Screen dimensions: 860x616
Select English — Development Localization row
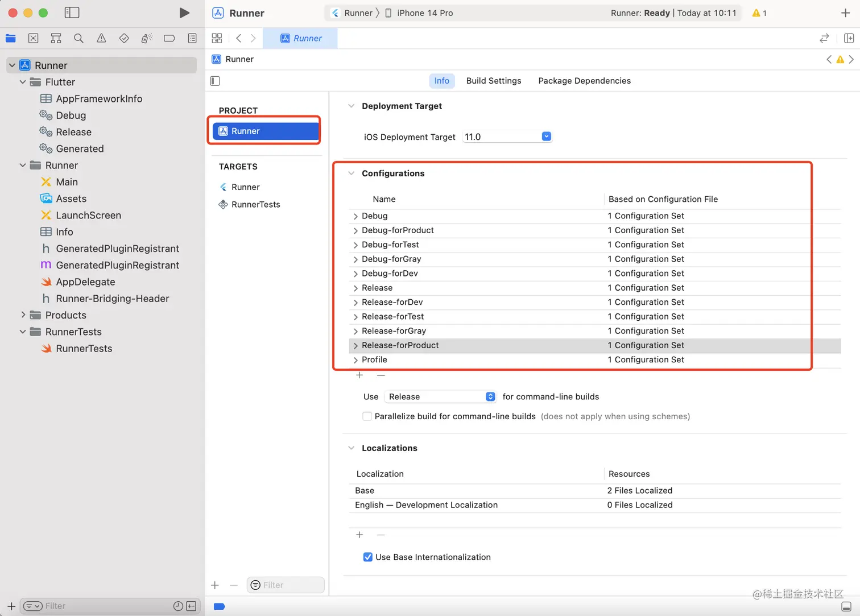click(595, 505)
